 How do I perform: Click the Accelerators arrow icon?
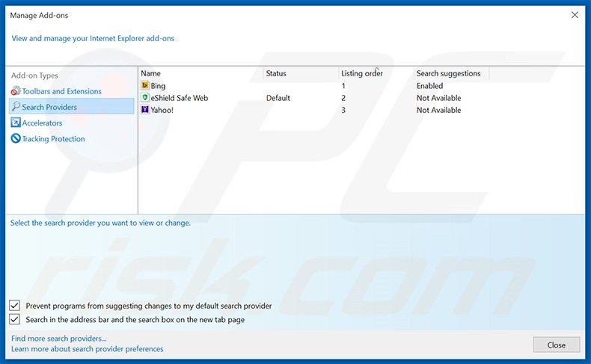click(x=16, y=123)
